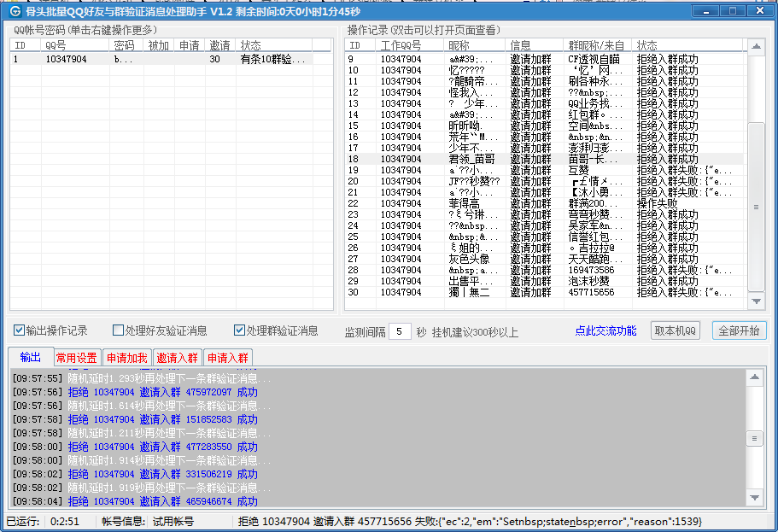778x532 pixels.
Task: Click the operation log scroll-down arrow
Action: click(756, 301)
